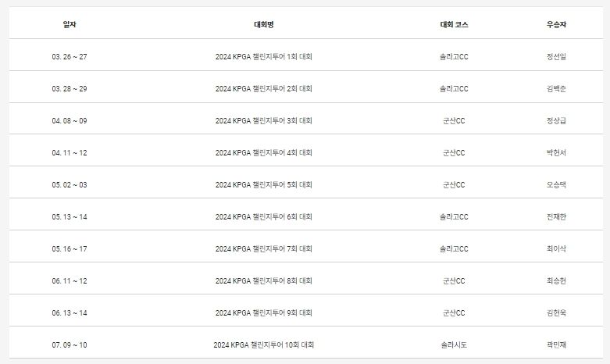This screenshot has height=364, width=610.
Task: Open 2024 KPGA 챌린지투어 4회 대회
Action: 263,152
